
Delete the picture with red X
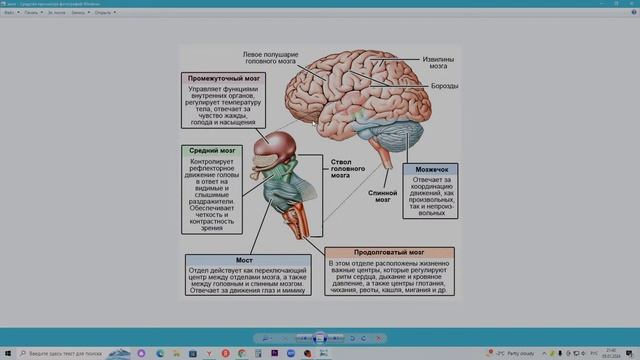379,338
